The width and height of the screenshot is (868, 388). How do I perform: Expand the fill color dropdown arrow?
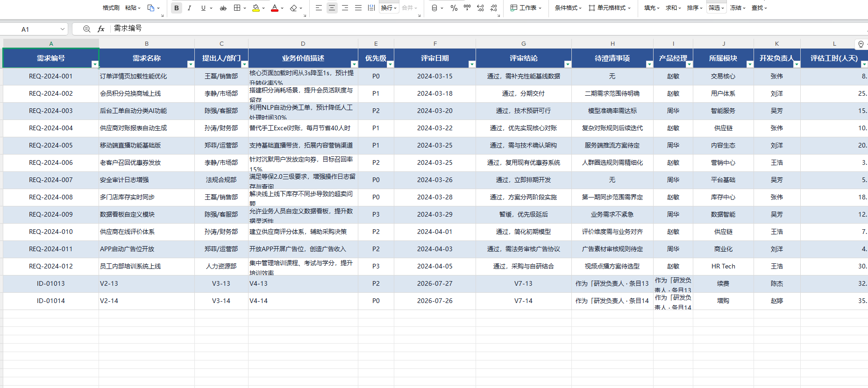(263, 8)
